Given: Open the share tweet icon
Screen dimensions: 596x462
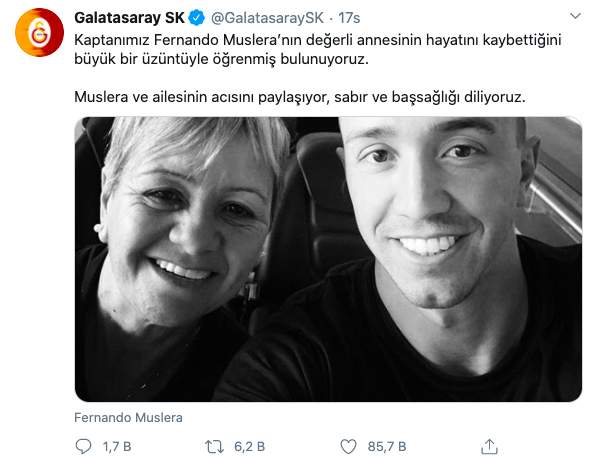Looking at the screenshot, I should click(x=489, y=446).
